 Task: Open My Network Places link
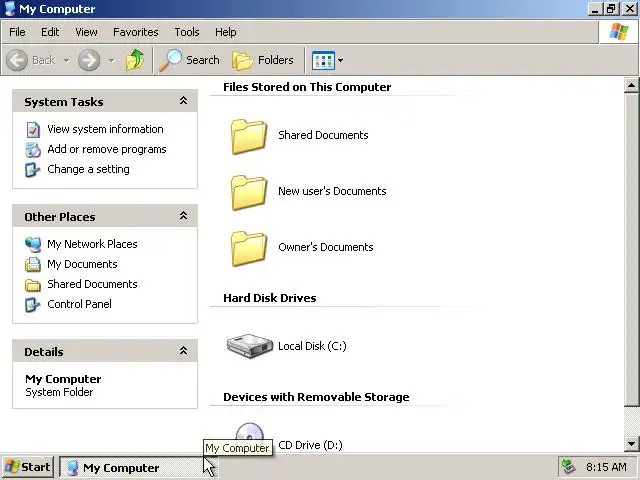click(92, 244)
